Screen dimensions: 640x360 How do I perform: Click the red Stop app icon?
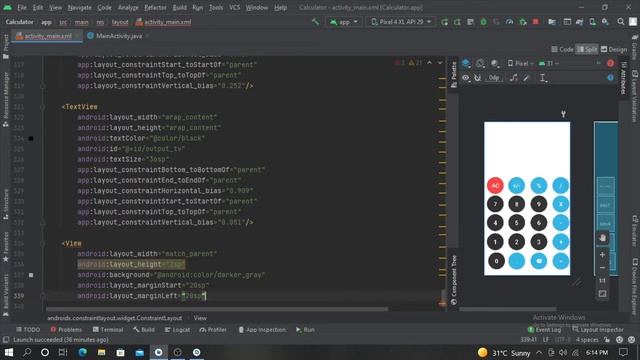[x=536, y=22]
